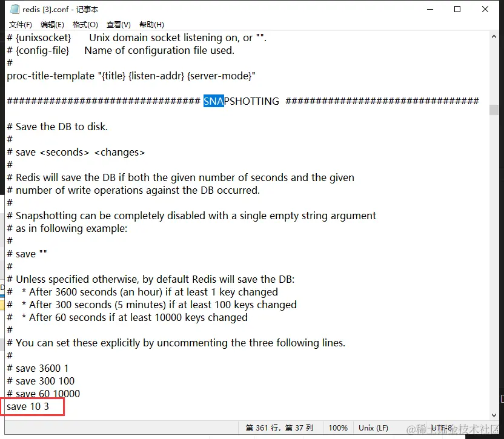Click the UTF-8 encoding status entry

coord(441,427)
